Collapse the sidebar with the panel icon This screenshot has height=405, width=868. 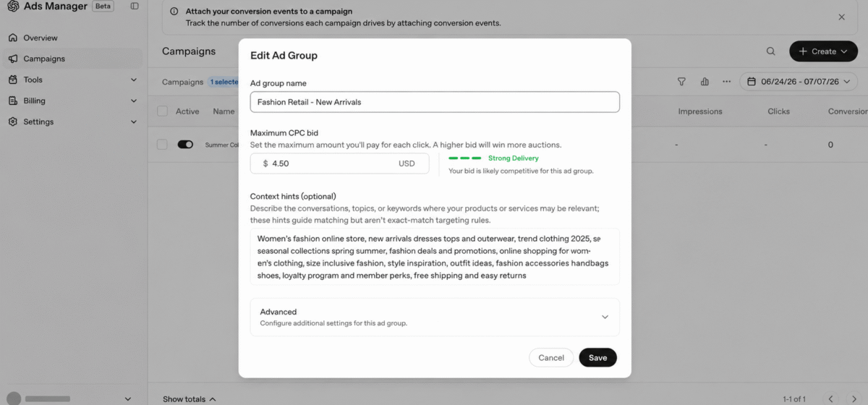click(x=135, y=7)
